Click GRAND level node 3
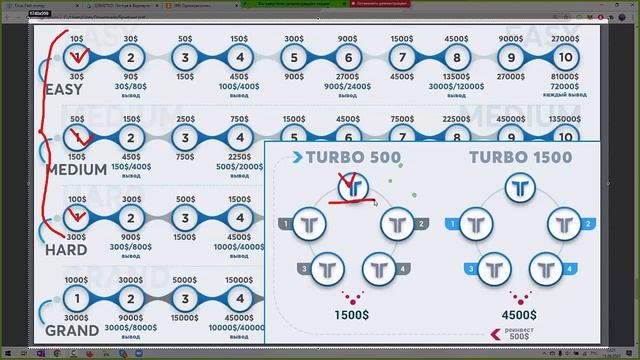 pos(185,299)
